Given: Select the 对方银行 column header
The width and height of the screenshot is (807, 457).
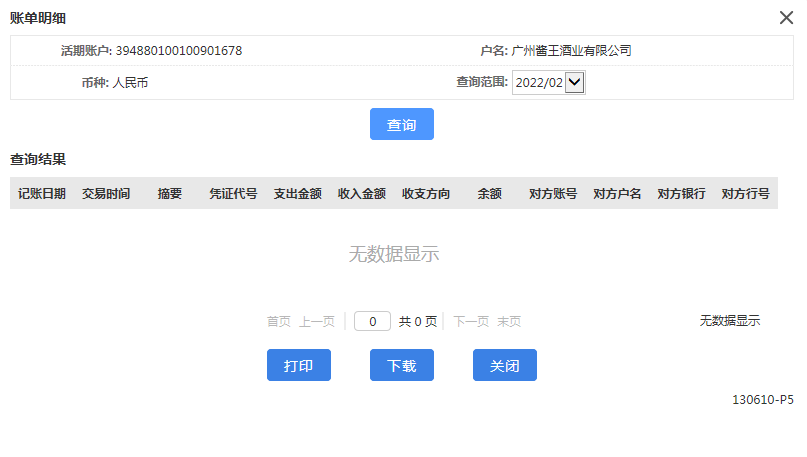Looking at the screenshot, I should coord(681,194).
